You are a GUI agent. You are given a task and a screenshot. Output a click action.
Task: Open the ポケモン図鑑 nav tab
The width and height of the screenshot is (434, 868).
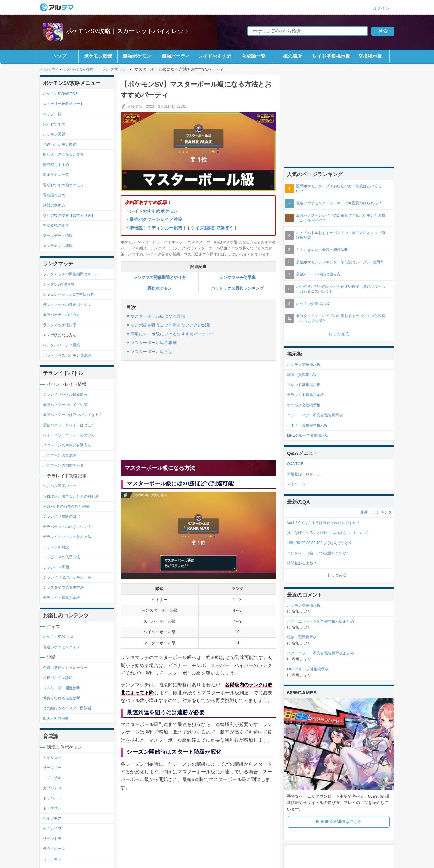[98, 56]
